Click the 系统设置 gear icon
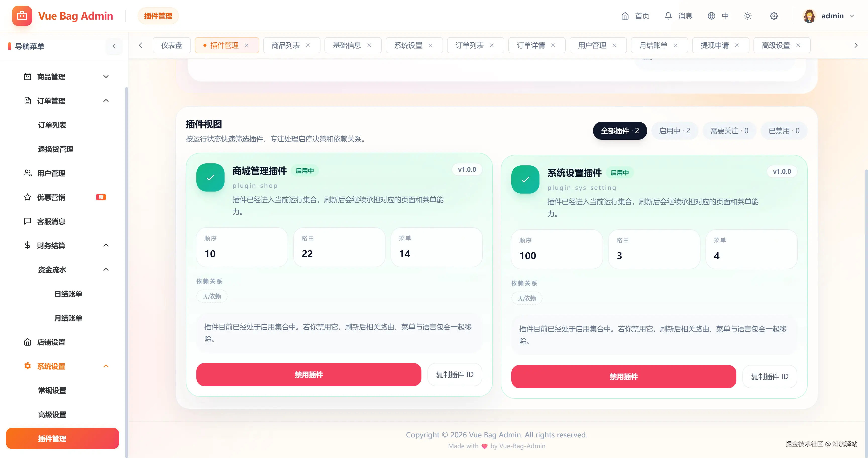Image resolution: width=868 pixels, height=458 pixels. (x=28, y=366)
